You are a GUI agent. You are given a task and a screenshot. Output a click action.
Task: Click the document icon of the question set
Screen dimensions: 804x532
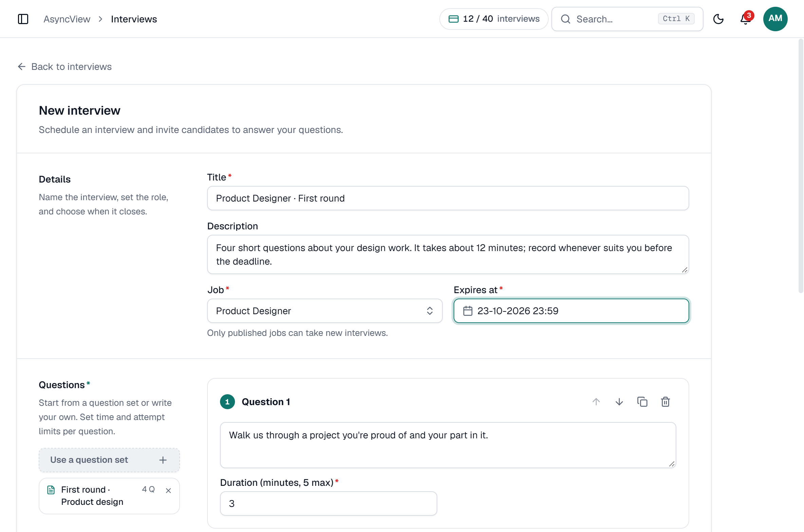click(51, 490)
